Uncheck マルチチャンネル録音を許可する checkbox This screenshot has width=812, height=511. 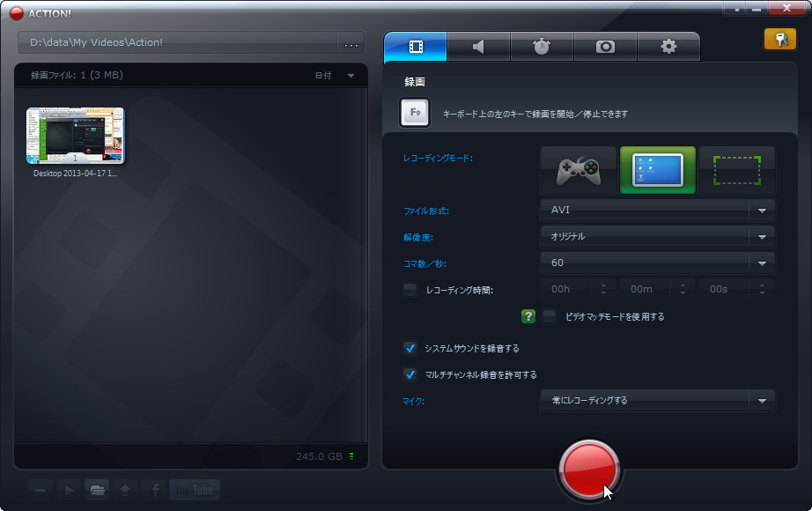pyautogui.click(x=410, y=374)
